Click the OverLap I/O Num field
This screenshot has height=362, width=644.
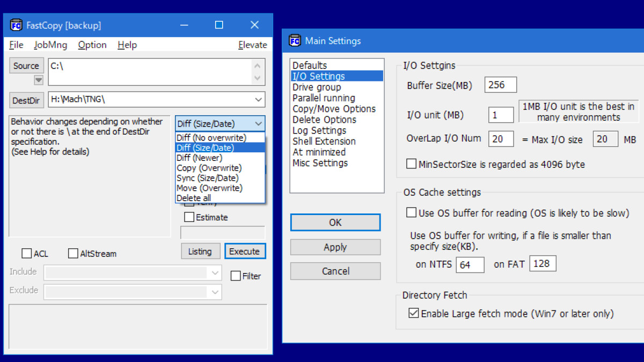[501, 139]
